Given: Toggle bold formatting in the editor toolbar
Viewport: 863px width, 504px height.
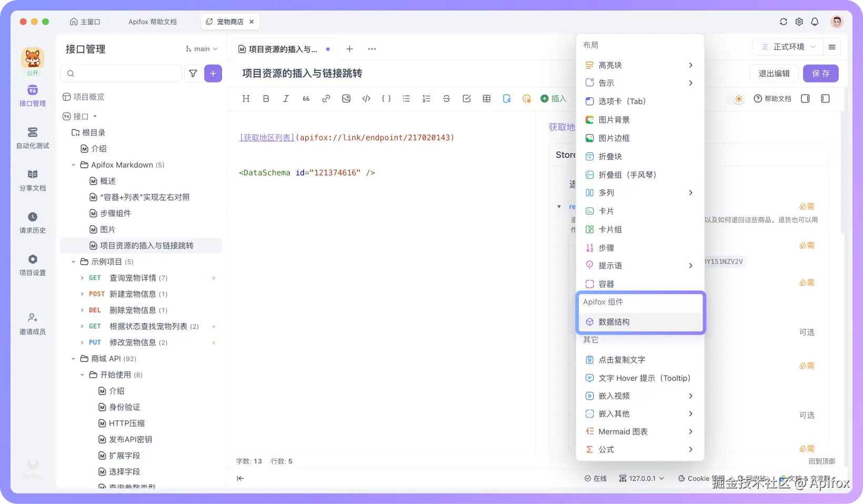Looking at the screenshot, I should tap(266, 98).
